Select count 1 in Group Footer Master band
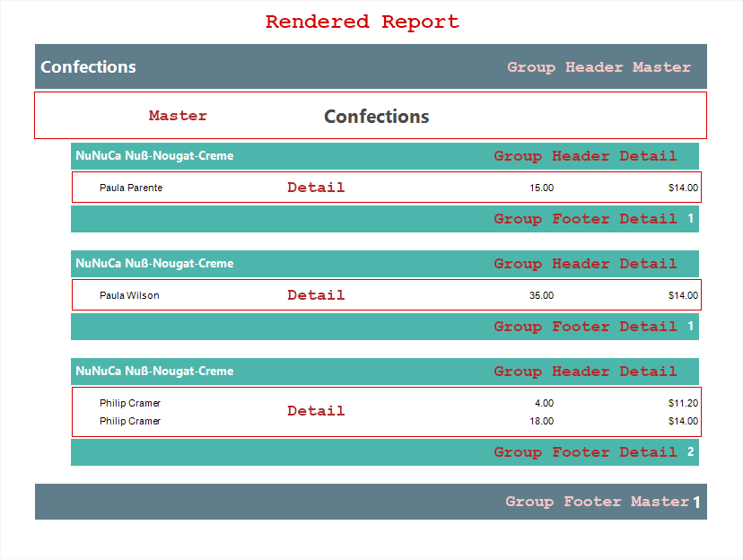This screenshot has width=743, height=560. pos(696,503)
